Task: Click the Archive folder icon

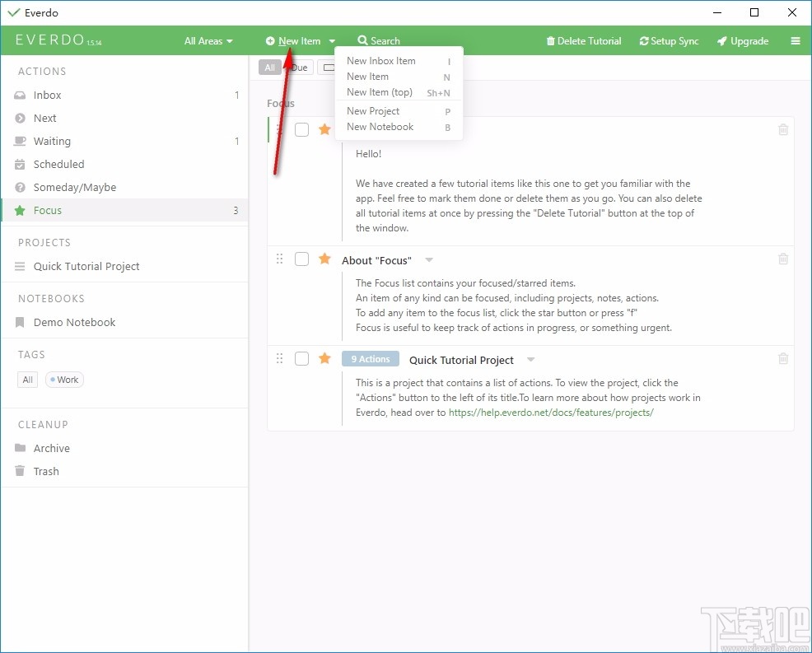Action: pyautogui.click(x=20, y=448)
